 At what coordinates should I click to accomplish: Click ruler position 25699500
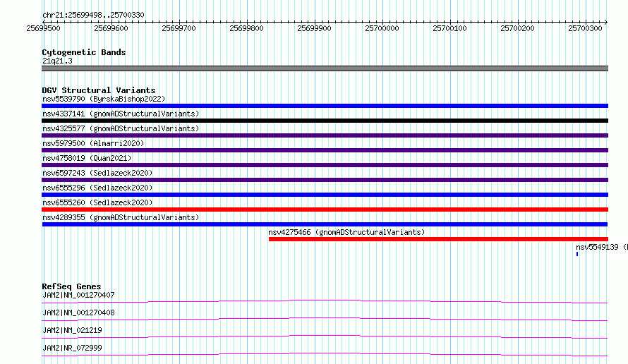(x=43, y=28)
